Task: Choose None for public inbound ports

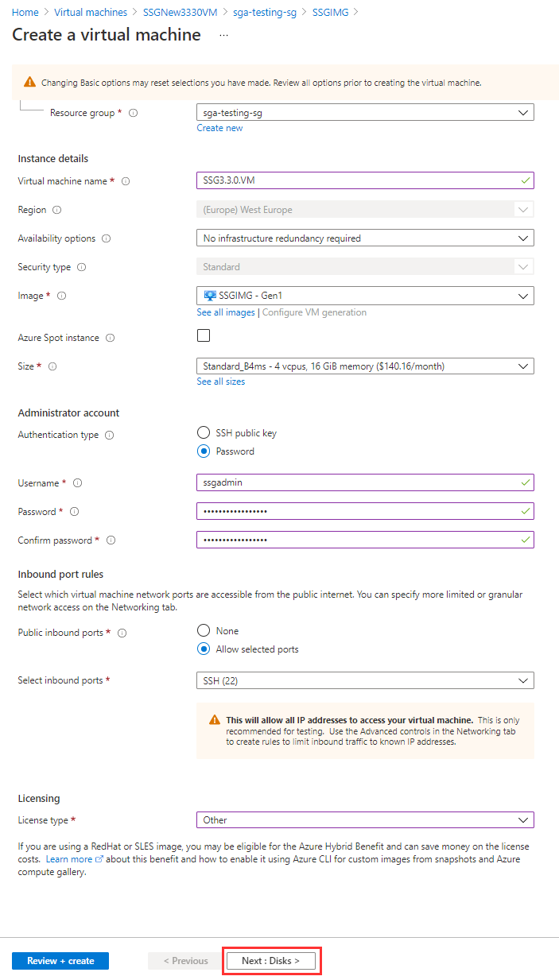Action: [204, 630]
